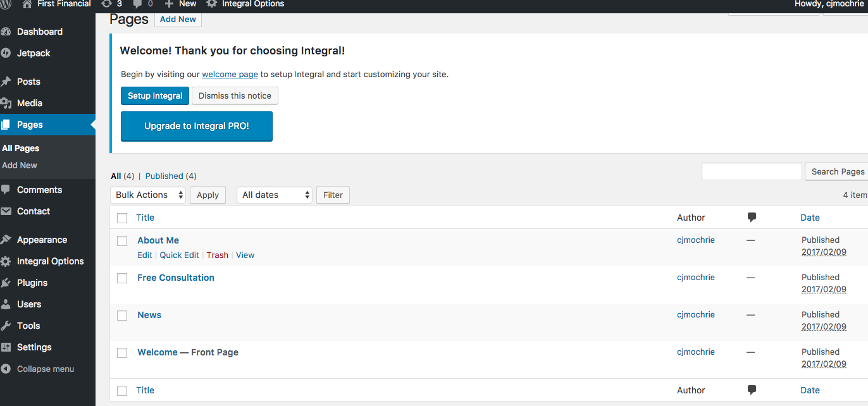Check the About Me page checkbox
Image resolution: width=868 pixels, height=406 pixels.
tap(122, 241)
